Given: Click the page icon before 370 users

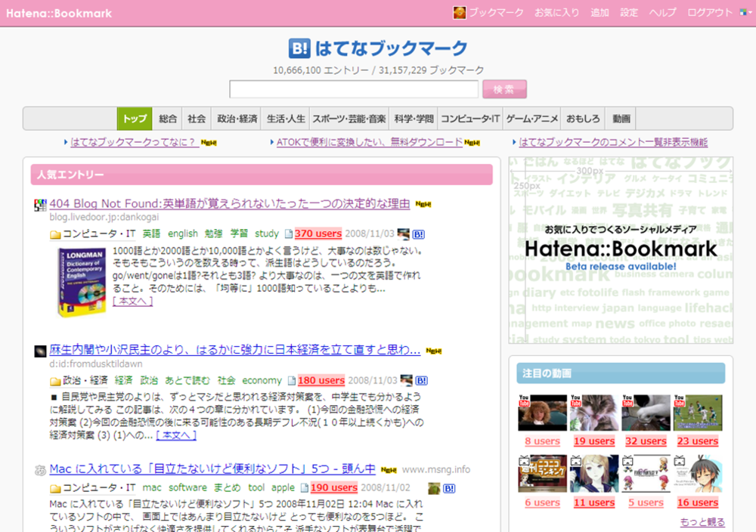Looking at the screenshot, I should coord(288,234).
